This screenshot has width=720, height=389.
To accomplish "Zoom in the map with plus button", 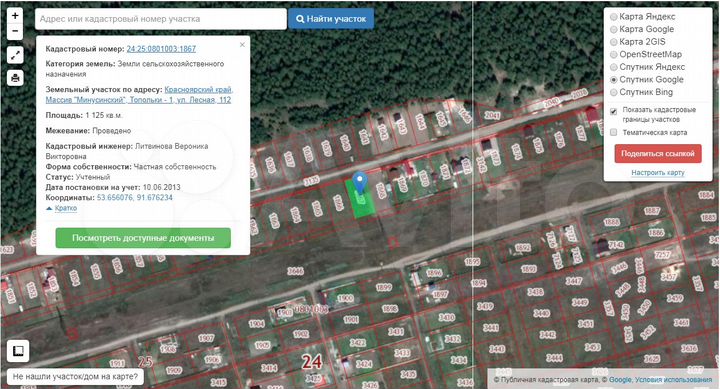I will pyautogui.click(x=15, y=15).
